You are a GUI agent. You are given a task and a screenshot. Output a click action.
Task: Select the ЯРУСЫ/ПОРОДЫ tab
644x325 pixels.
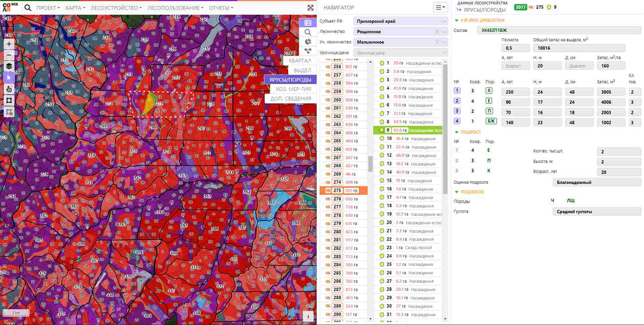click(290, 80)
